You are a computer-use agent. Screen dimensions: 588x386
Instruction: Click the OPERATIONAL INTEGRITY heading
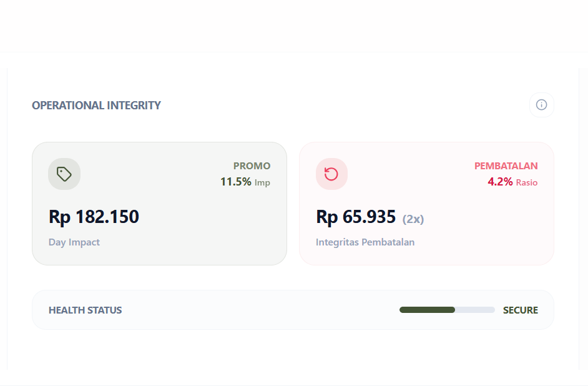tap(96, 106)
